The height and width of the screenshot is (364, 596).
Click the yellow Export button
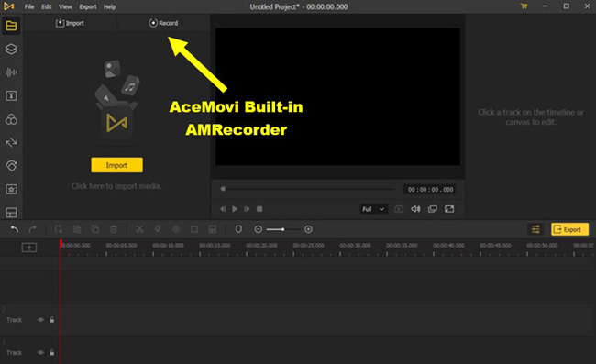[569, 229]
